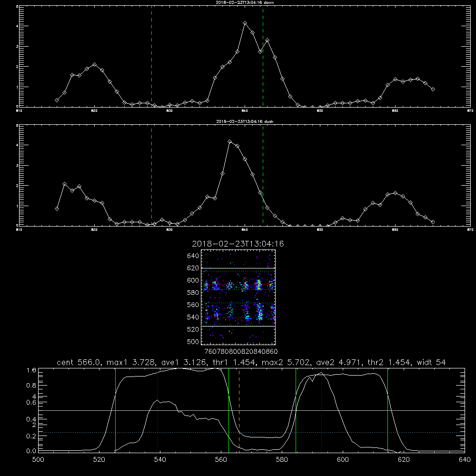The width and height of the screenshot is (476, 476).
Task: Click the upper white line inside the spectral image
Action: coord(238,268)
